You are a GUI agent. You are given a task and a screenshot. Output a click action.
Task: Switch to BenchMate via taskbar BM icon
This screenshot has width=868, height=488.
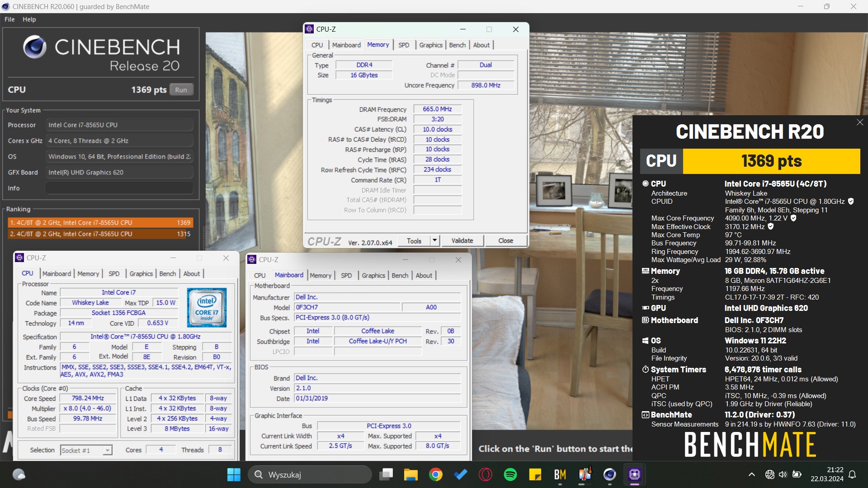coord(560,474)
